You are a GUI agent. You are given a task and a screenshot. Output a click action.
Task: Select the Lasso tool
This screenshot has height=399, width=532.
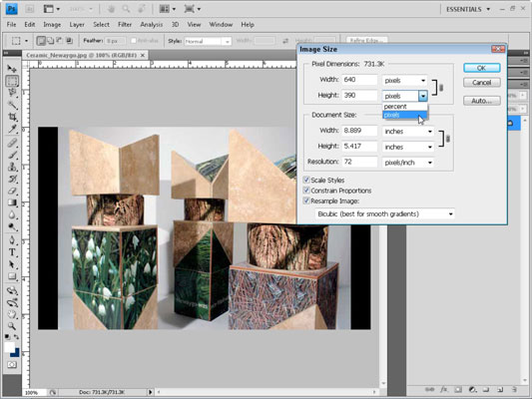point(12,93)
